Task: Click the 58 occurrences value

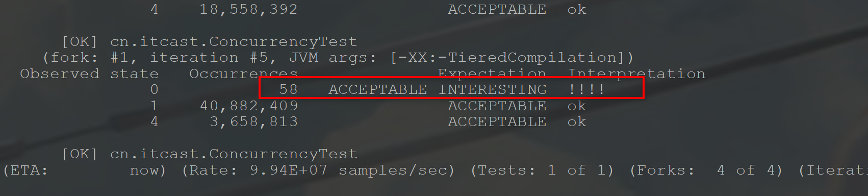Action: click(x=288, y=89)
